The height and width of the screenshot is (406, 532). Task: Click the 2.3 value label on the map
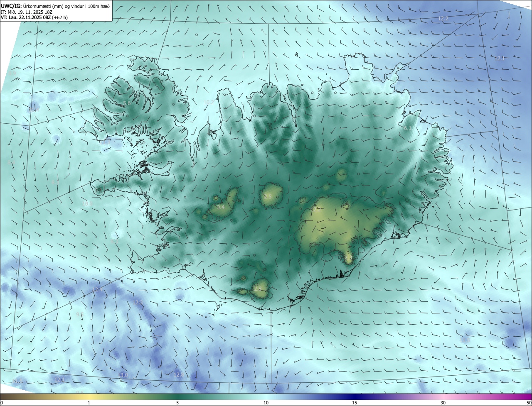348,258
